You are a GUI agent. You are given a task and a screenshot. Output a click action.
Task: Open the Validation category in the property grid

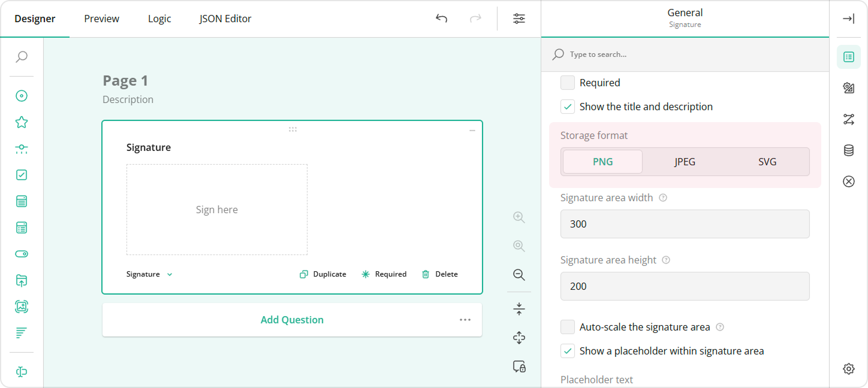coord(849,181)
